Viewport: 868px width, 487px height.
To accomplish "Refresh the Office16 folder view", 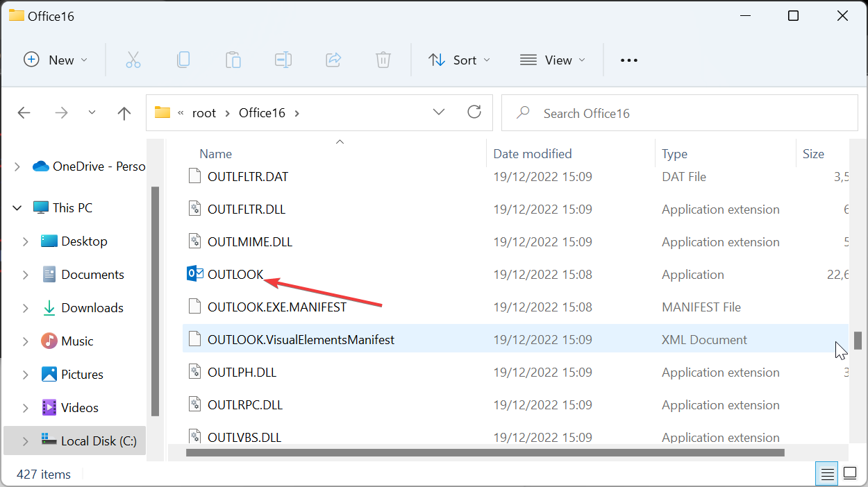I will [474, 112].
